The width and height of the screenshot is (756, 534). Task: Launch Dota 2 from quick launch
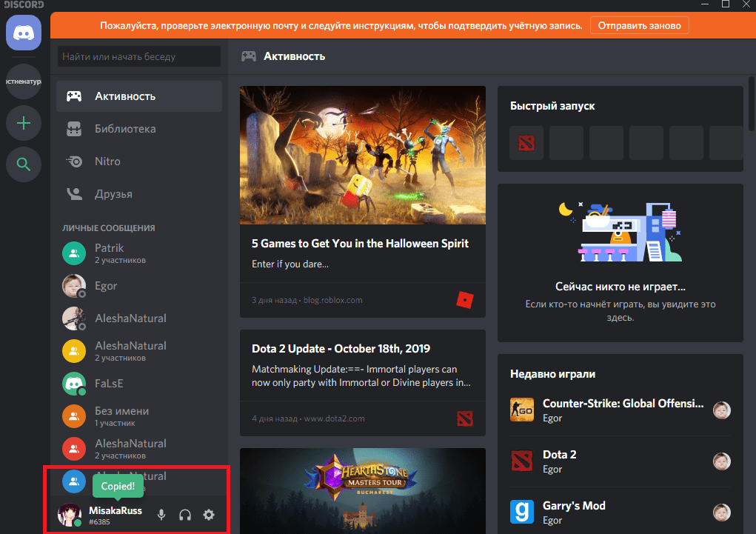point(526,143)
